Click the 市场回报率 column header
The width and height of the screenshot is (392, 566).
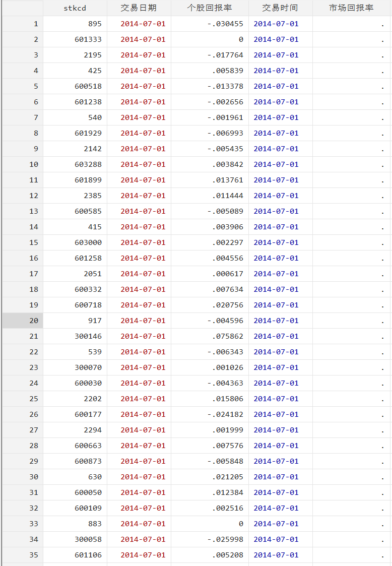pos(351,8)
